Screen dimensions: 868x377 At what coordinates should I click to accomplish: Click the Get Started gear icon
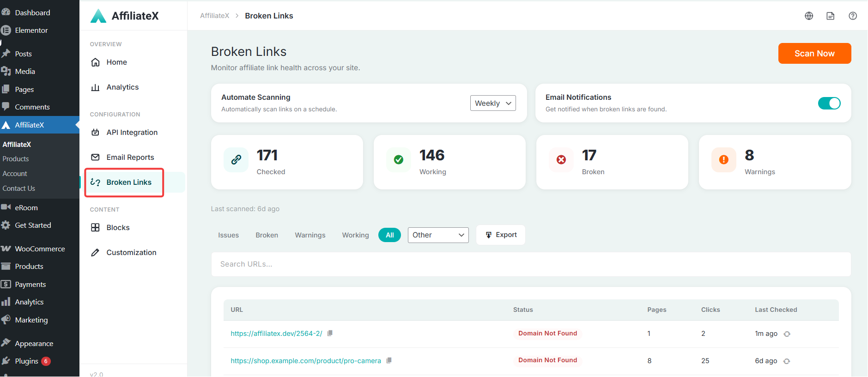(x=6, y=225)
